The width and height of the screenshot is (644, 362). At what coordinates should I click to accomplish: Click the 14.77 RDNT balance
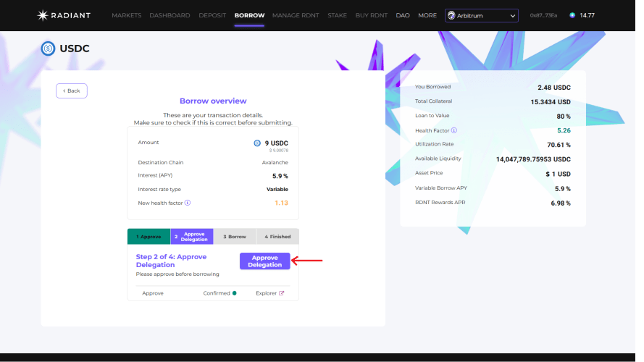(587, 16)
